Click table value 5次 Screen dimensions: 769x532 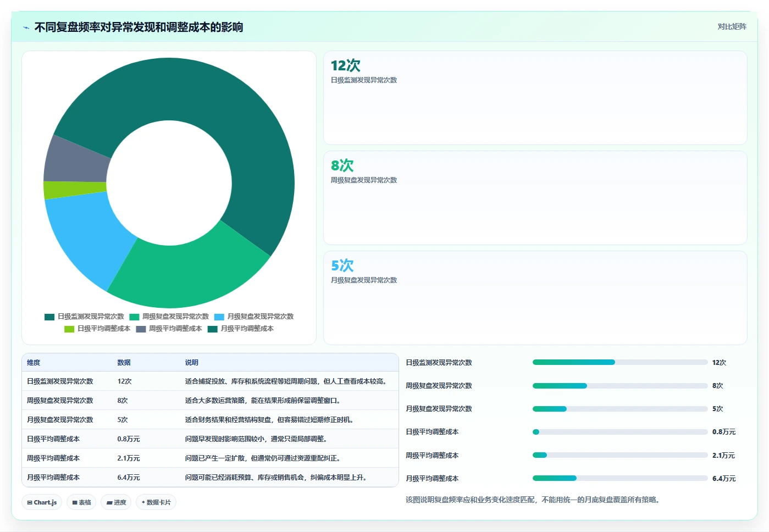pos(123,420)
